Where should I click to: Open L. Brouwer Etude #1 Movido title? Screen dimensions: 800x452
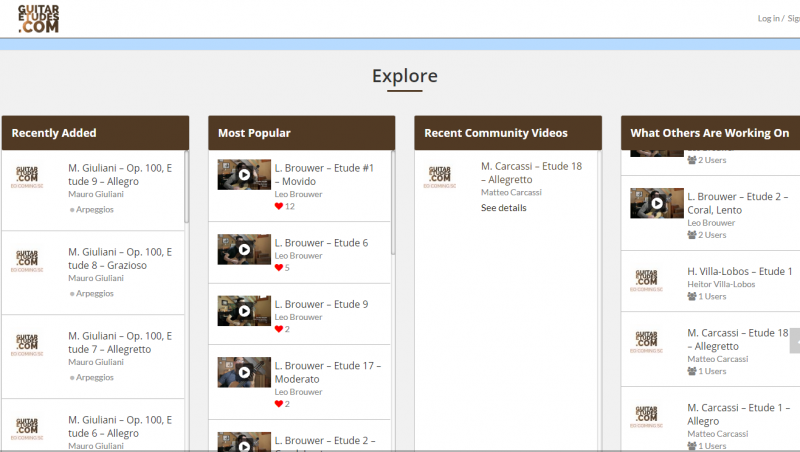pyautogui.click(x=324, y=174)
